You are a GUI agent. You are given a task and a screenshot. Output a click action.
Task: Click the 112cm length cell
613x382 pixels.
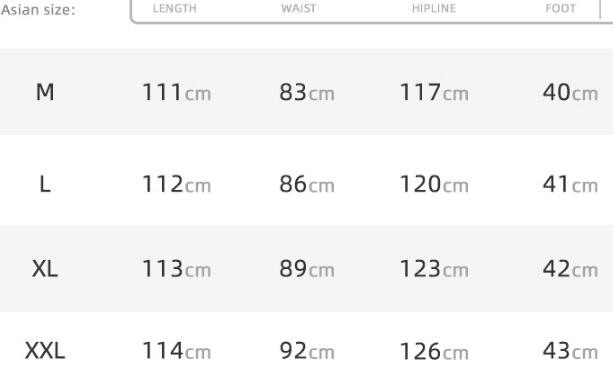coord(177,184)
